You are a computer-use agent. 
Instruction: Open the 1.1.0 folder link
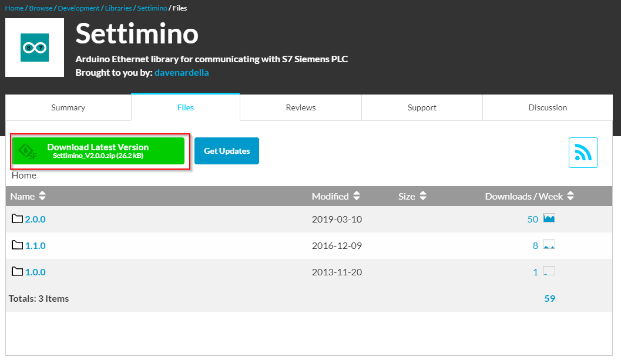(x=35, y=245)
